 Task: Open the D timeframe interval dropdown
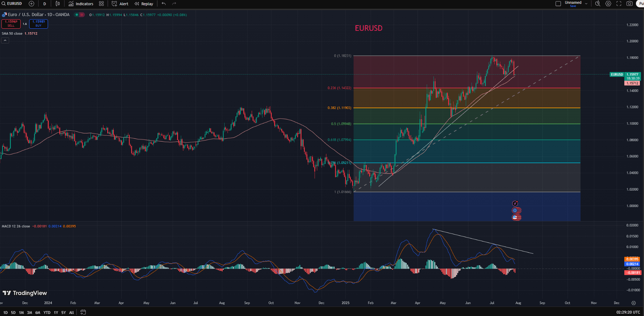[45, 4]
